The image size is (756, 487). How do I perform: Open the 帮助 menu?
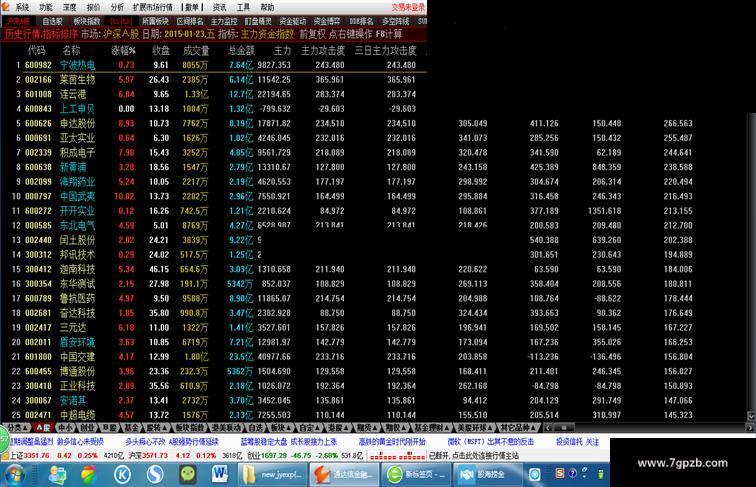pyautogui.click(x=267, y=7)
